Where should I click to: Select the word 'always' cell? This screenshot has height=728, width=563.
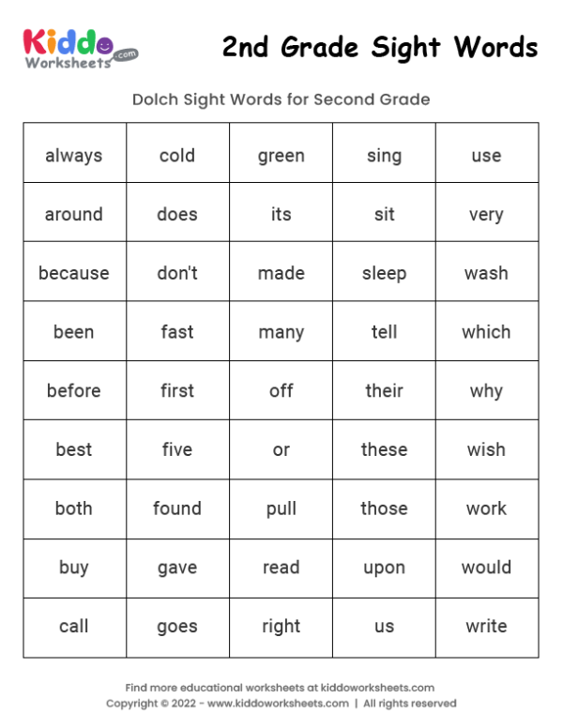coord(74,156)
